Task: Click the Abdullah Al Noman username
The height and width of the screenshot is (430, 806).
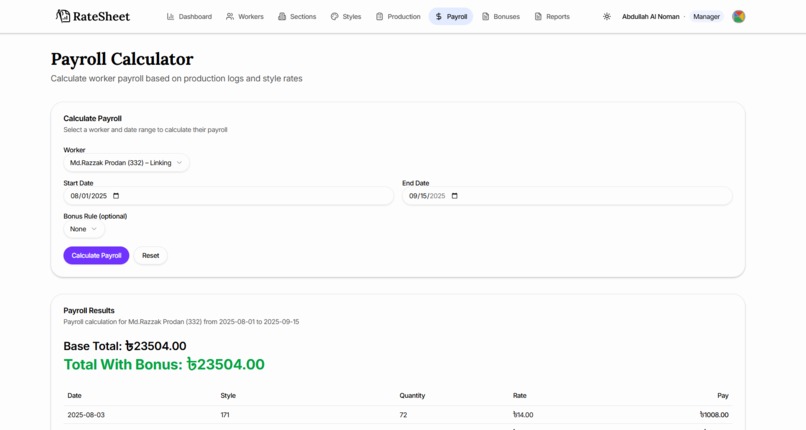Action: 650,16
